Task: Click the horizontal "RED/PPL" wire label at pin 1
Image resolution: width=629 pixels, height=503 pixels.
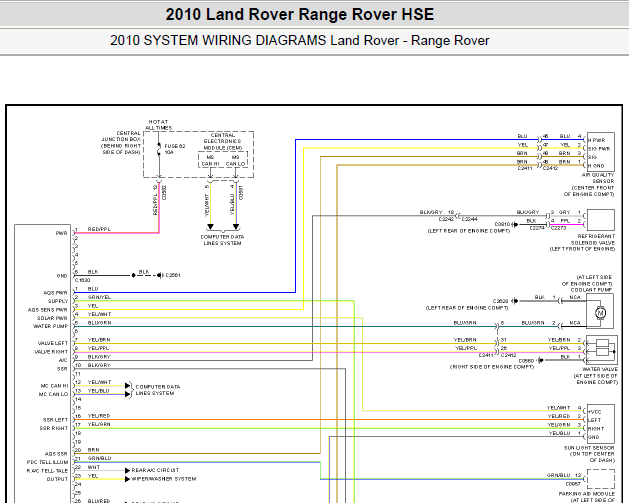Action: [x=99, y=229]
